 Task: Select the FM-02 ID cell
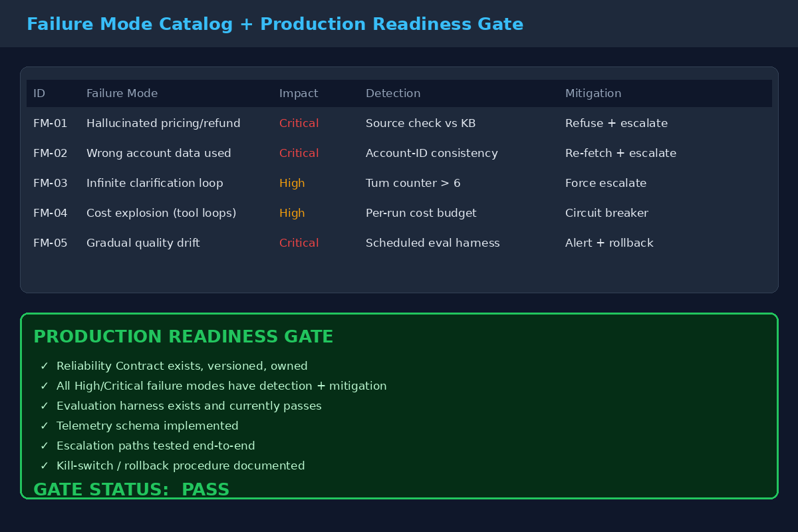click(x=51, y=154)
